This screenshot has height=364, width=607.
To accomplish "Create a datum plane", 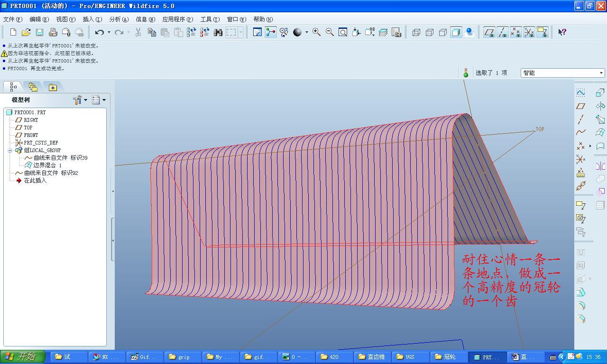I will (581, 106).
